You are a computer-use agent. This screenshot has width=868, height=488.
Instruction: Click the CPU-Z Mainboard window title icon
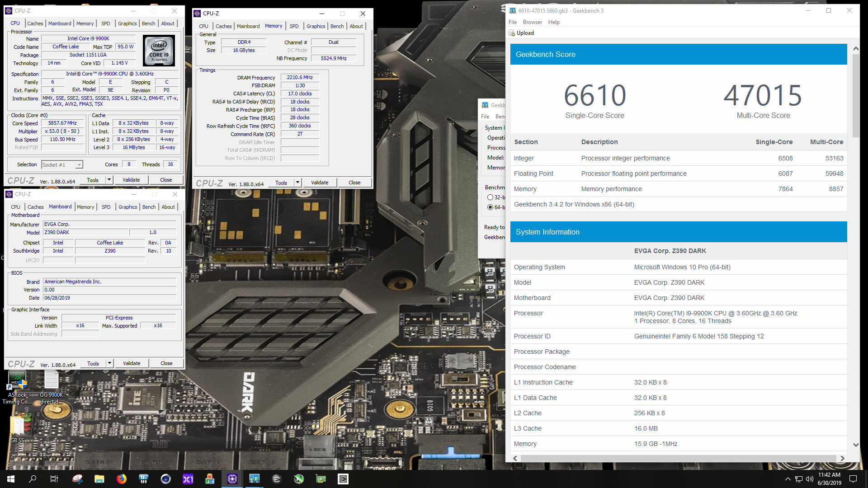[x=9, y=194]
